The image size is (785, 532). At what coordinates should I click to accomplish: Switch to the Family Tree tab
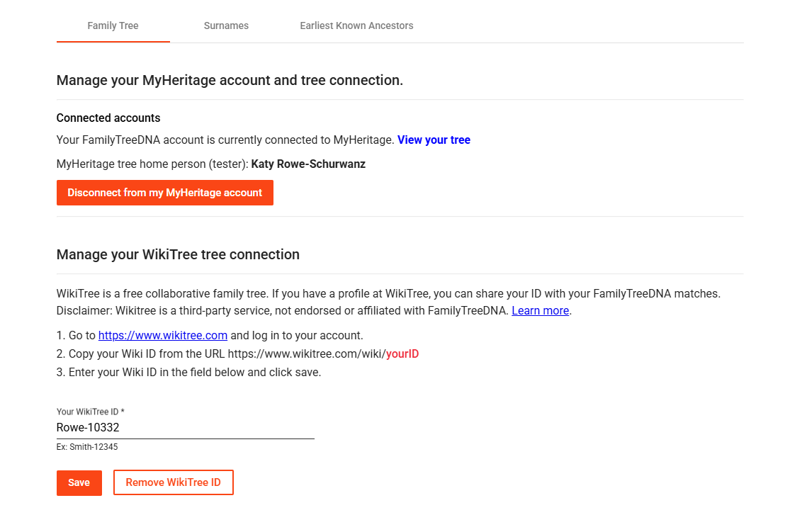[x=113, y=26]
